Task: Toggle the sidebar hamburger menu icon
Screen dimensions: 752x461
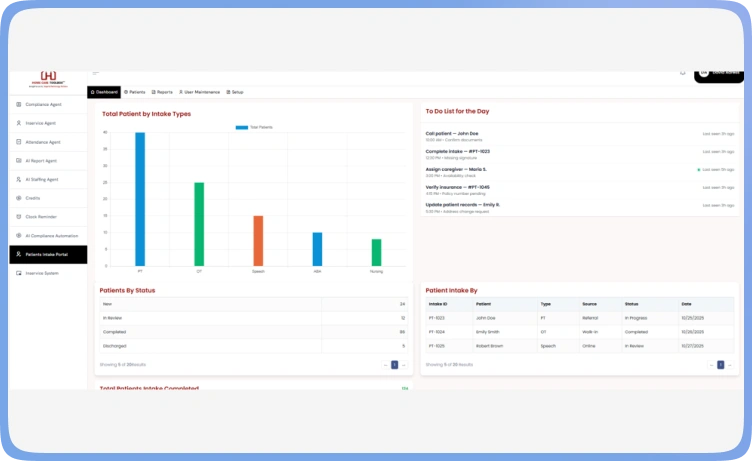Action: [96, 73]
